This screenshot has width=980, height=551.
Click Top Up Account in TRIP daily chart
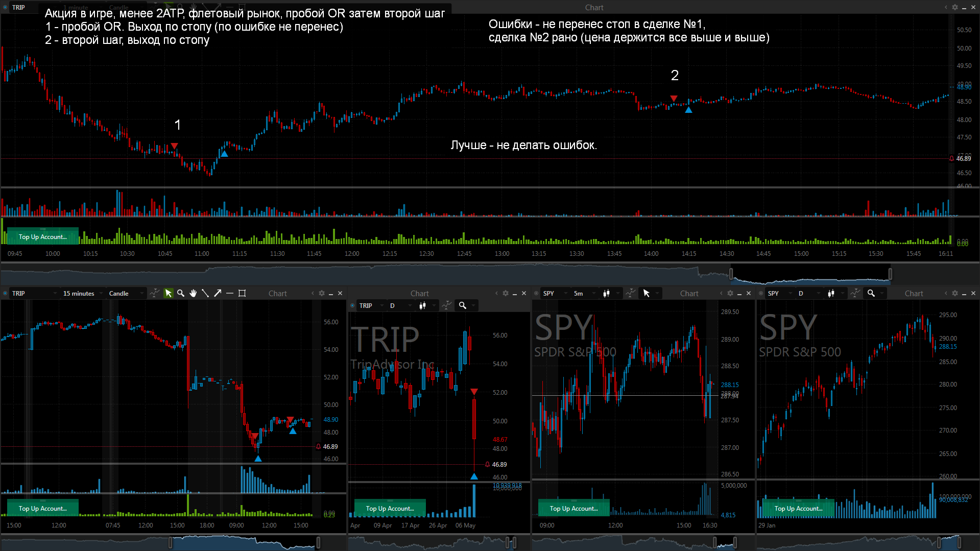(x=390, y=508)
